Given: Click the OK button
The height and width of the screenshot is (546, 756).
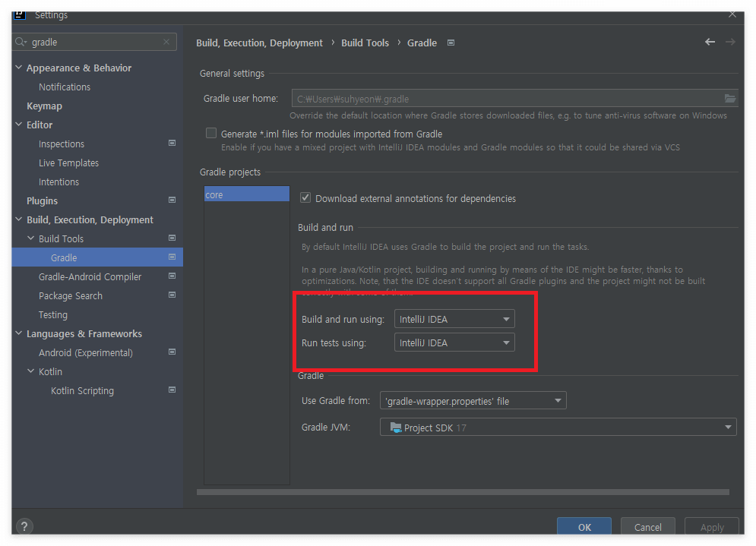Looking at the screenshot, I should (x=584, y=527).
